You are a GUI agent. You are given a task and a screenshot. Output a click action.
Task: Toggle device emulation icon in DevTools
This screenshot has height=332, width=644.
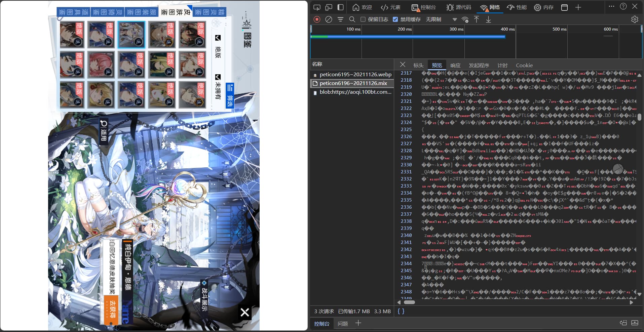(x=329, y=7)
